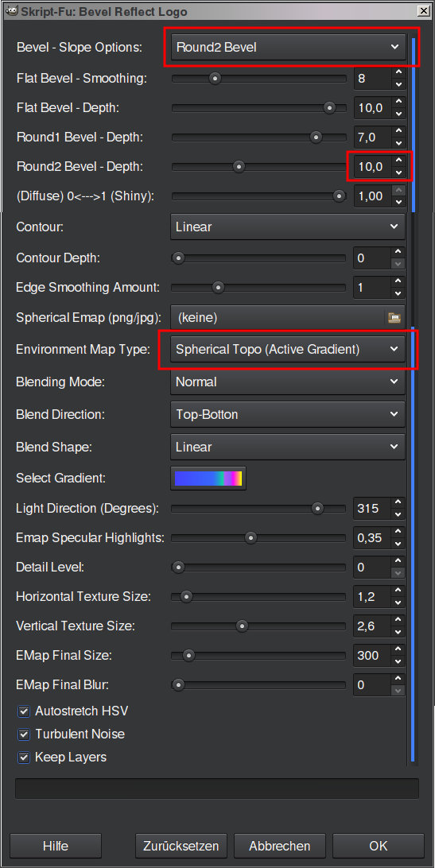Click the folder icon beside Spherical Emap
Screen dimensions: 435x868
point(394,318)
